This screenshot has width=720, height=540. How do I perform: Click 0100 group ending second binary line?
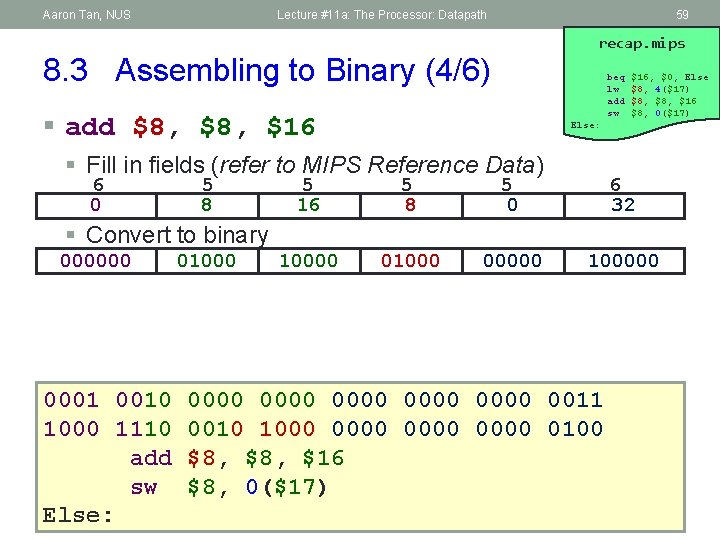pos(575,429)
